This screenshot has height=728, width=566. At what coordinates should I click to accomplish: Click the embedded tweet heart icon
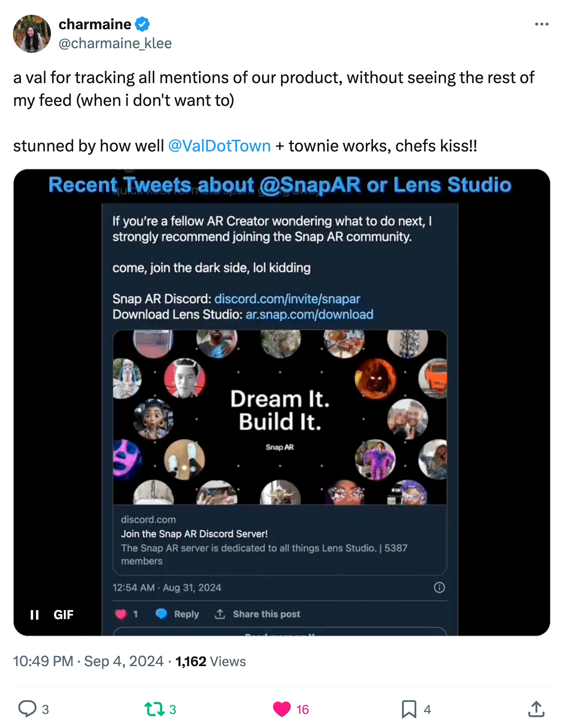[x=121, y=614]
